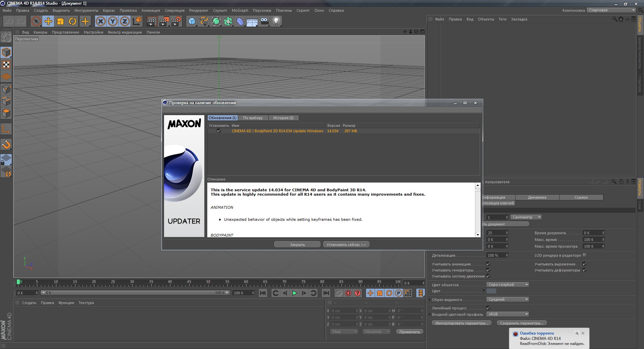Toggle position keyframe recording
This screenshot has height=349, width=644.
click(x=370, y=293)
